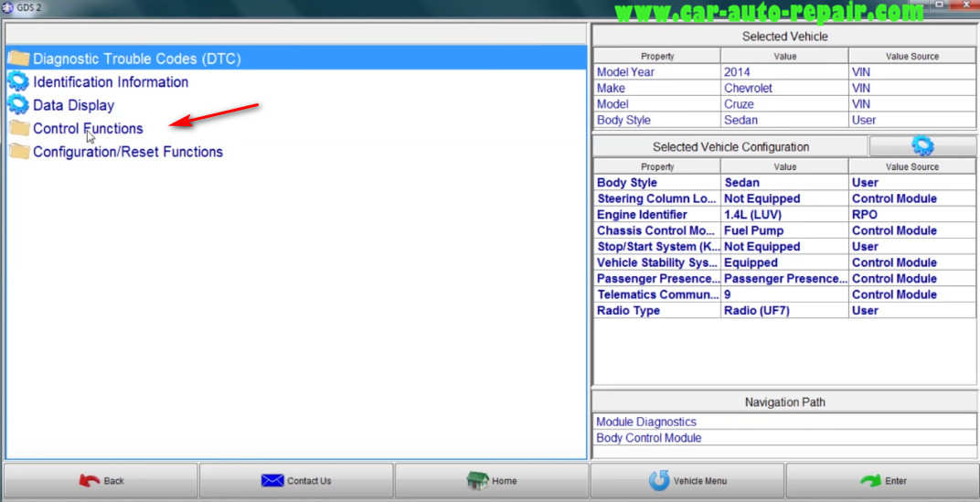Click the Telematics Commun... row label
Screen dimensions: 980x502
click(657, 294)
